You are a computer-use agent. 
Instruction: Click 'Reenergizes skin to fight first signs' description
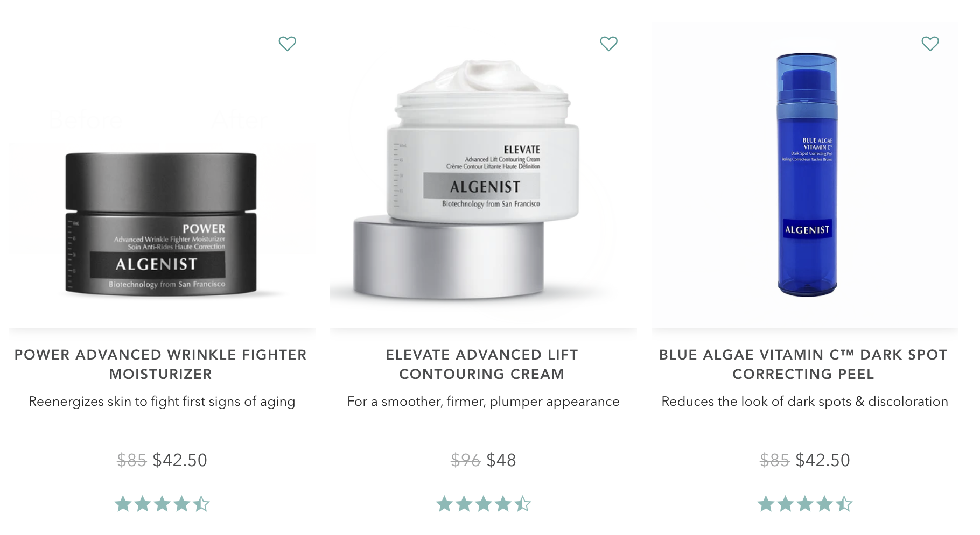(x=162, y=402)
